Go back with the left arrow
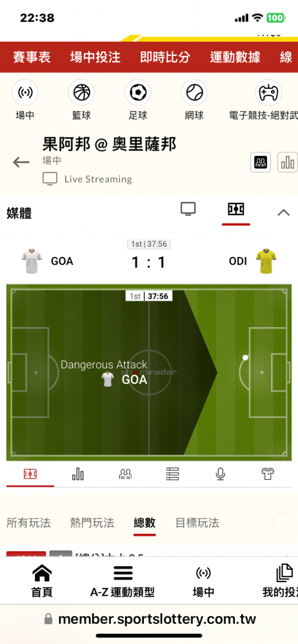This screenshot has height=644, width=298. 21,162
